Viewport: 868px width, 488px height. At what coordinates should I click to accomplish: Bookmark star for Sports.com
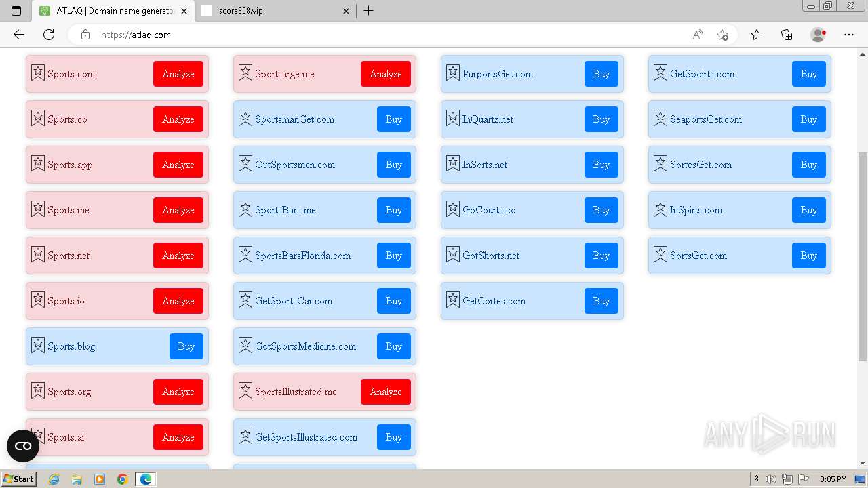pos(38,73)
